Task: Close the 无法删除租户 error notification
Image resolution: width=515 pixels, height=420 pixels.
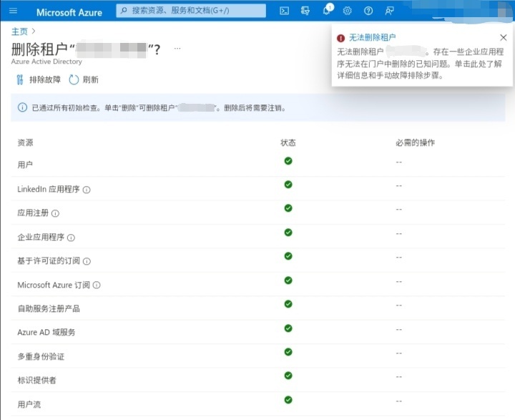Action: point(503,37)
